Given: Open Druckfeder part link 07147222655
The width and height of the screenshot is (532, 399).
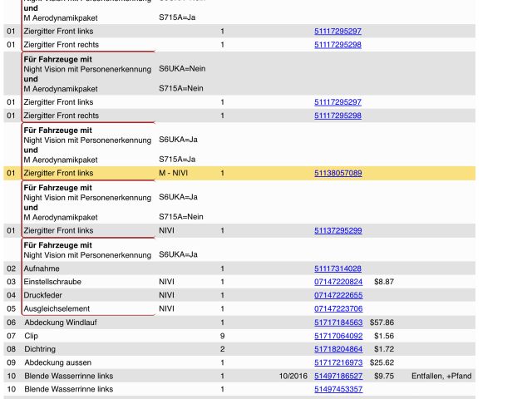Looking at the screenshot, I should [x=337, y=295].
